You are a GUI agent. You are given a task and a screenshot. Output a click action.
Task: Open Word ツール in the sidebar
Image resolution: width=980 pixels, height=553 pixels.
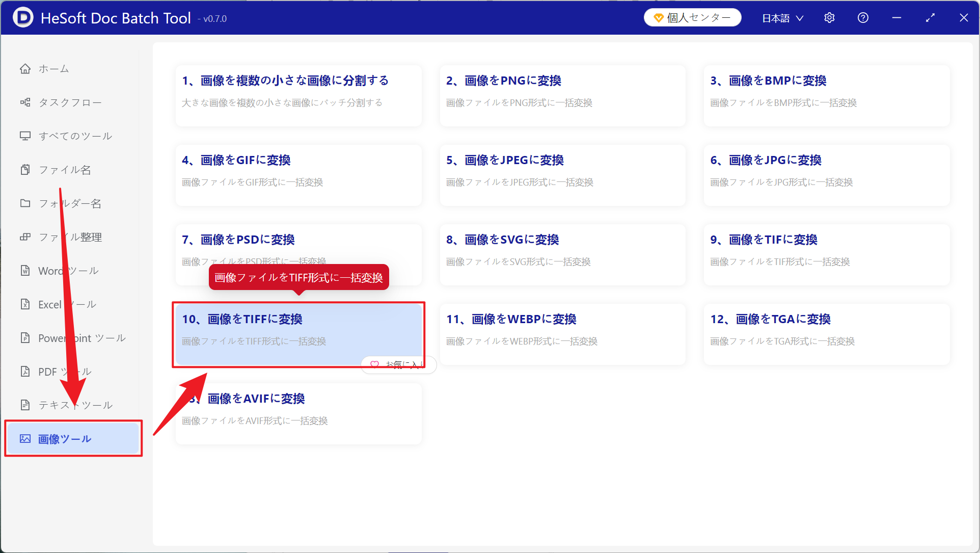pyautogui.click(x=73, y=271)
